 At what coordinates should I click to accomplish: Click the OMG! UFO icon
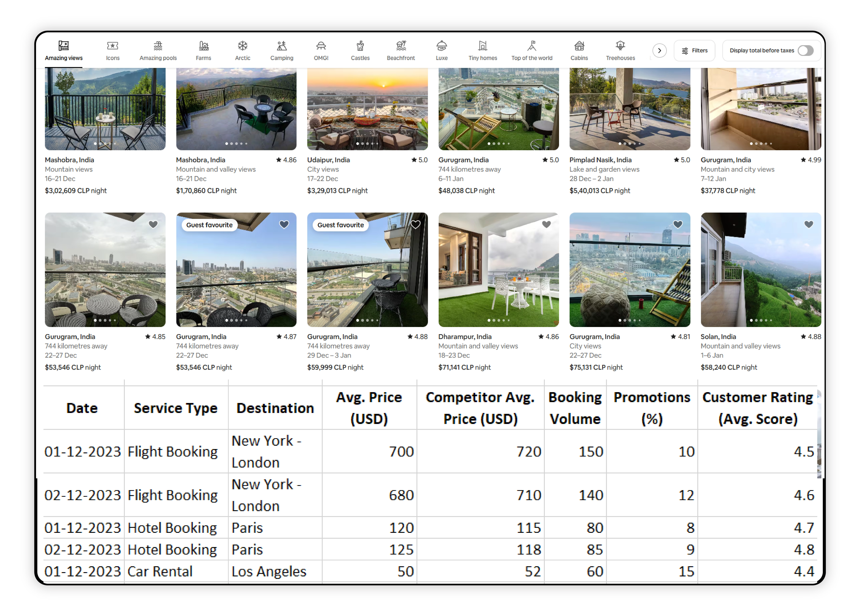pos(321,46)
